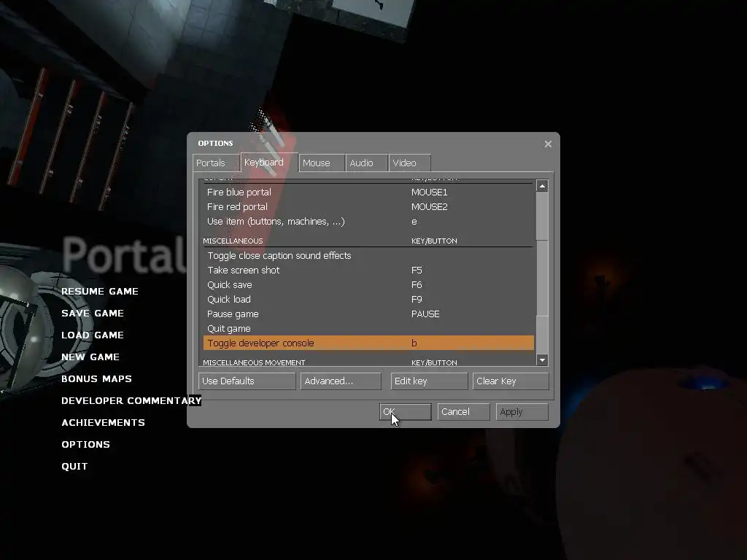The height and width of the screenshot is (560, 747).
Task: Open the Mouse tab
Action: 322,163
